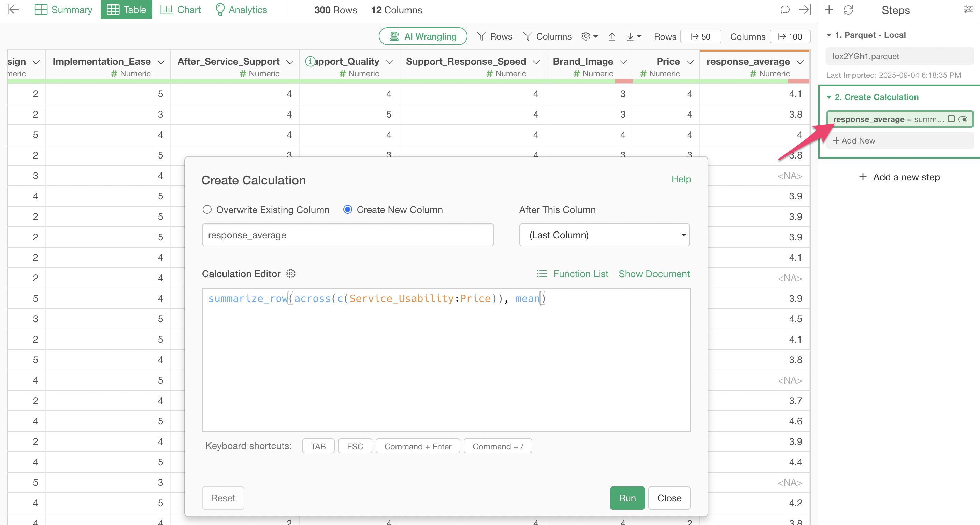Open the Price column header menu
980x525 pixels.
pos(690,62)
